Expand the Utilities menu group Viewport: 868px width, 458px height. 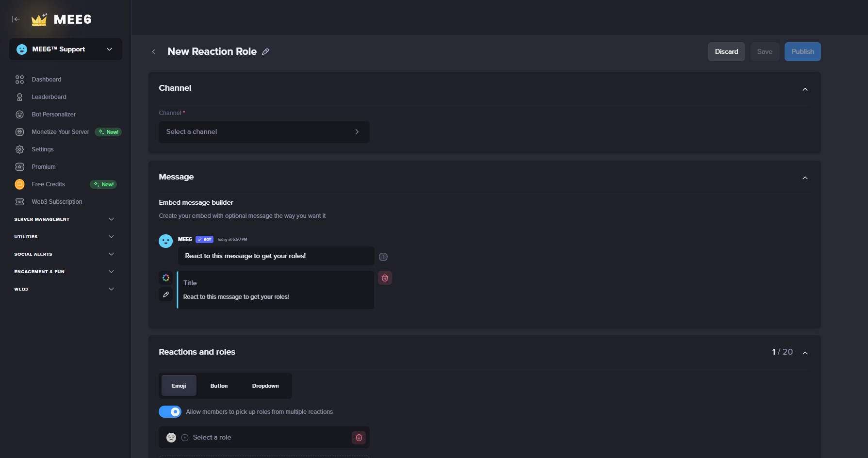click(x=64, y=237)
